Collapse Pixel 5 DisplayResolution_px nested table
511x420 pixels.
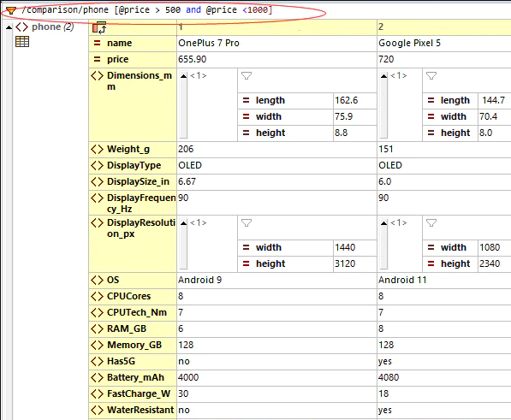384,223
